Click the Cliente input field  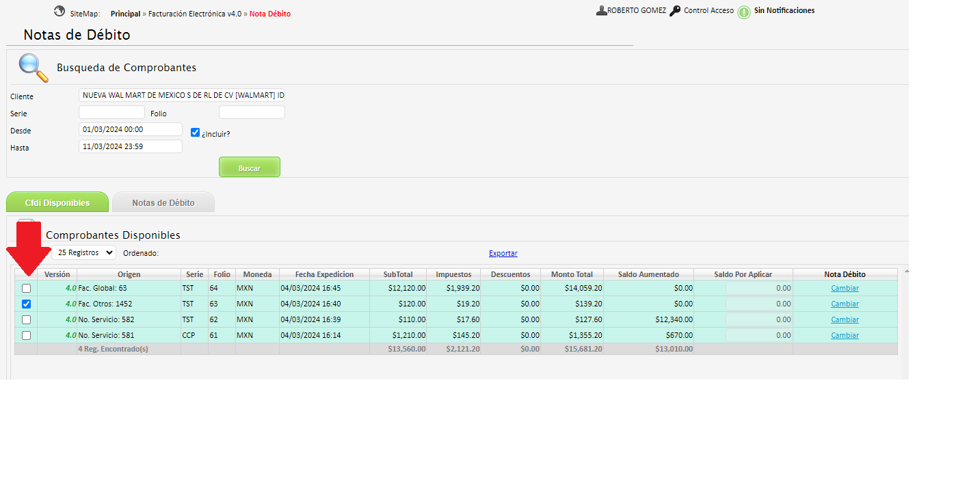(x=182, y=96)
